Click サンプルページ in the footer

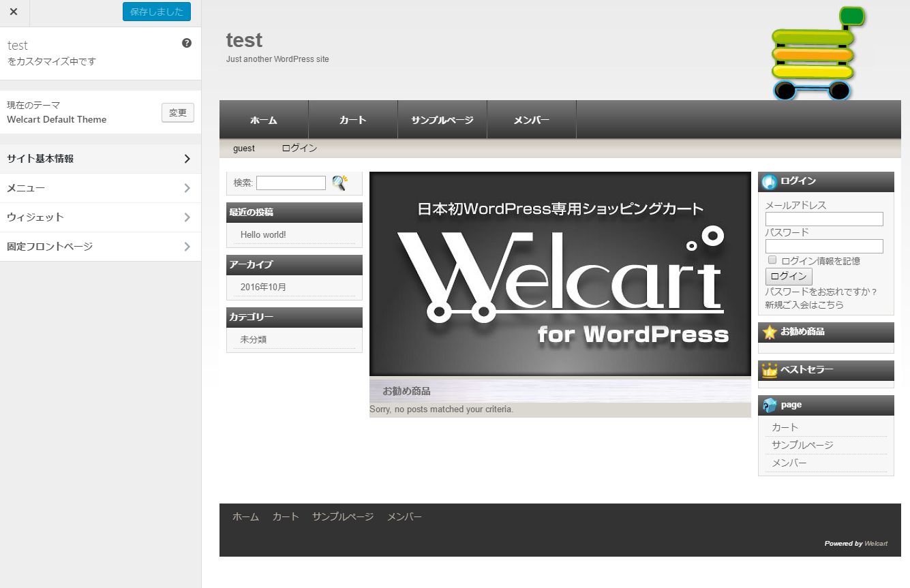(343, 516)
